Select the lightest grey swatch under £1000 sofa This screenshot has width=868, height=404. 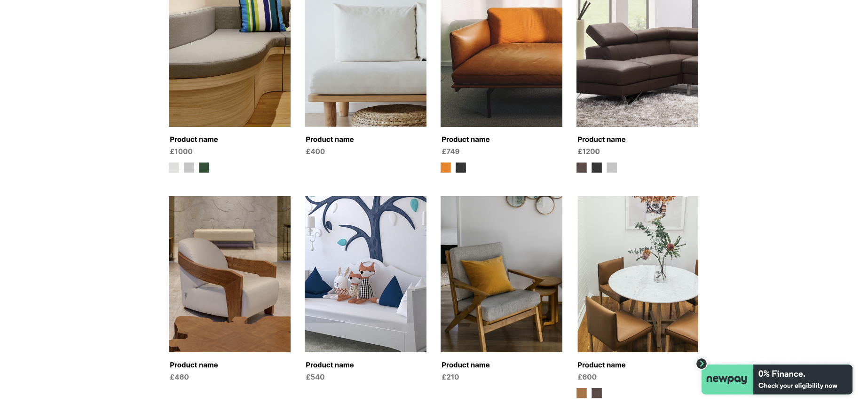click(x=174, y=167)
